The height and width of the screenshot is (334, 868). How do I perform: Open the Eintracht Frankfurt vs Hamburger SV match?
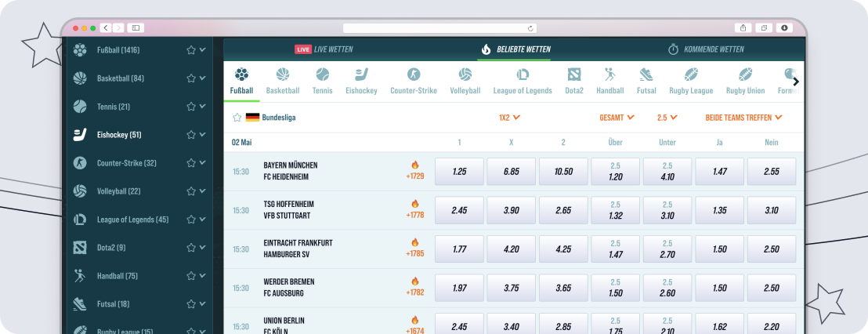pos(298,249)
